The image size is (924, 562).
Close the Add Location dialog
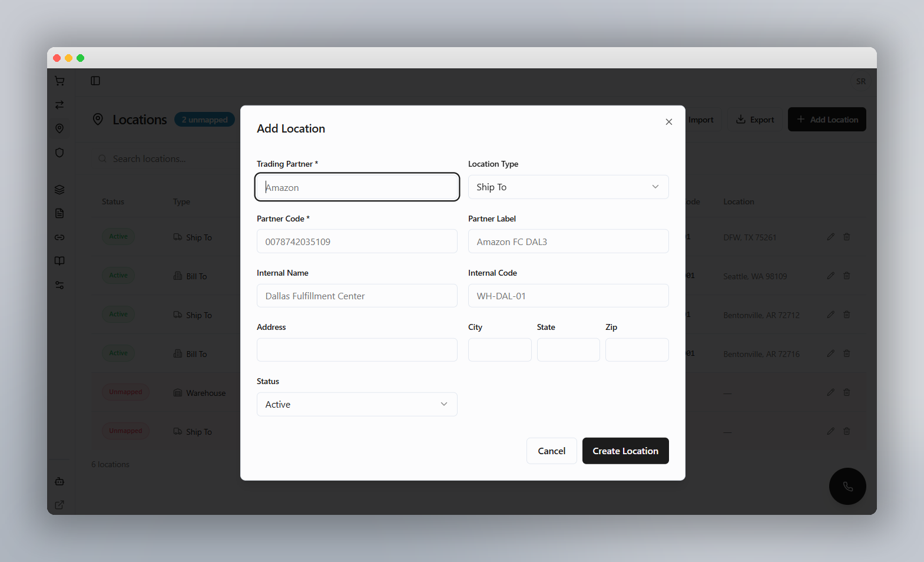669,122
